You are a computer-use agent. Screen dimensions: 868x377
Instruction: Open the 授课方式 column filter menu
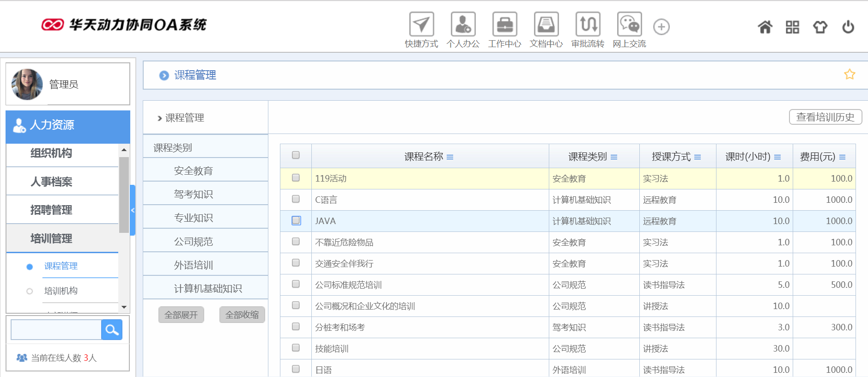click(x=698, y=158)
